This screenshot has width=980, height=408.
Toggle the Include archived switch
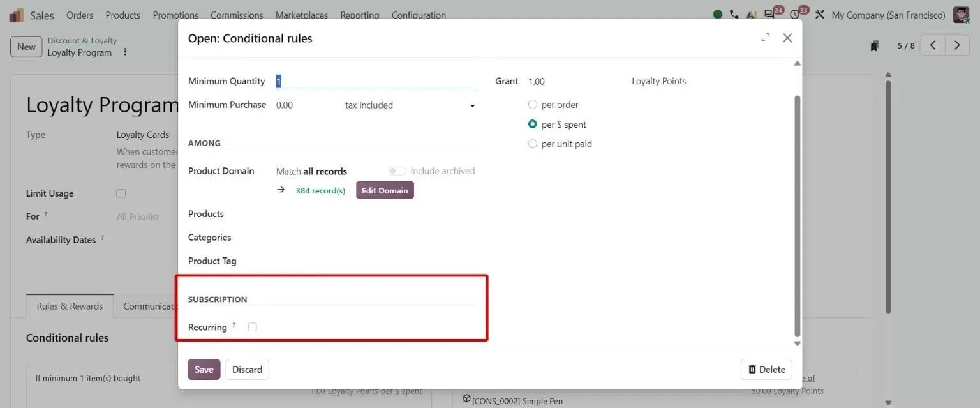point(397,171)
